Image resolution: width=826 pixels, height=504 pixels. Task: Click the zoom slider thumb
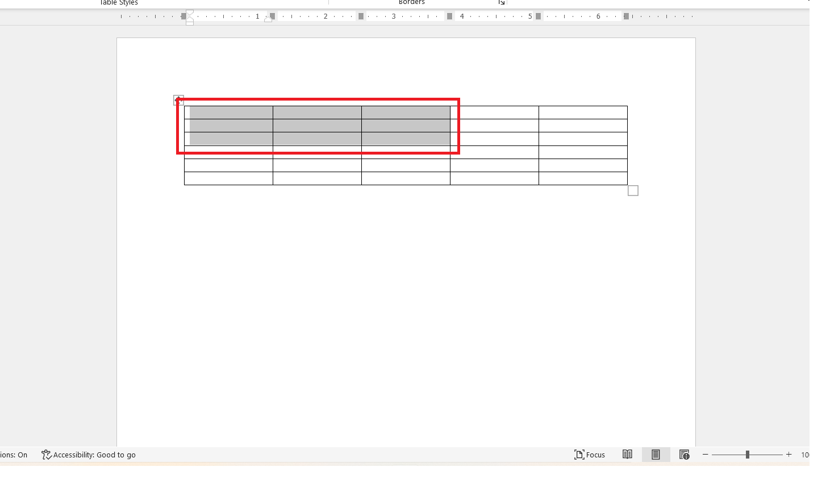748,455
